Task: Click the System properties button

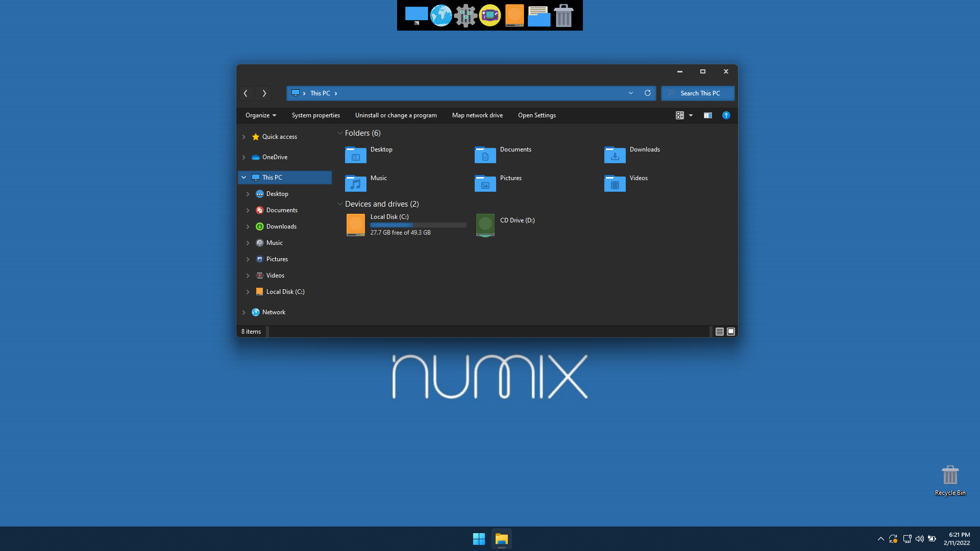Action: pos(315,115)
